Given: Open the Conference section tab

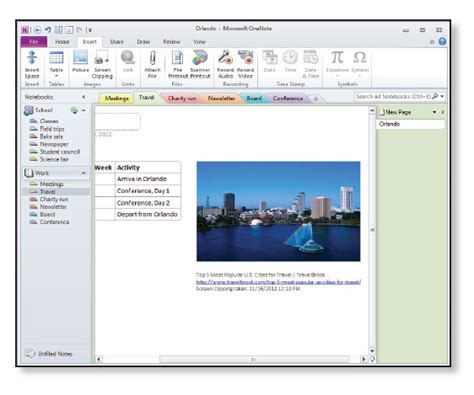Looking at the screenshot, I should click(x=288, y=98).
